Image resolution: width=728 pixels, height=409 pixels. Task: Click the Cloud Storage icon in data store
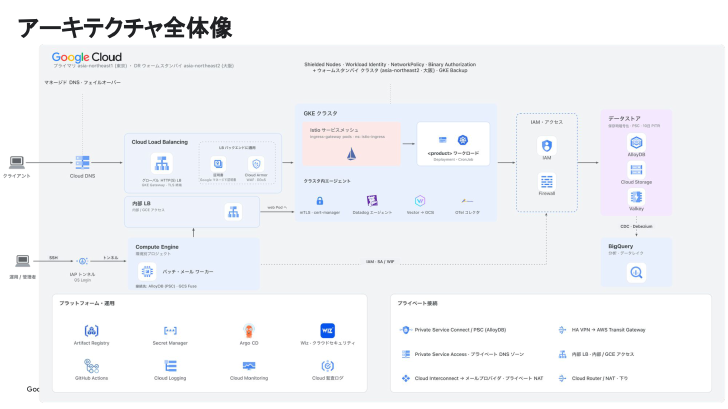coord(636,170)
